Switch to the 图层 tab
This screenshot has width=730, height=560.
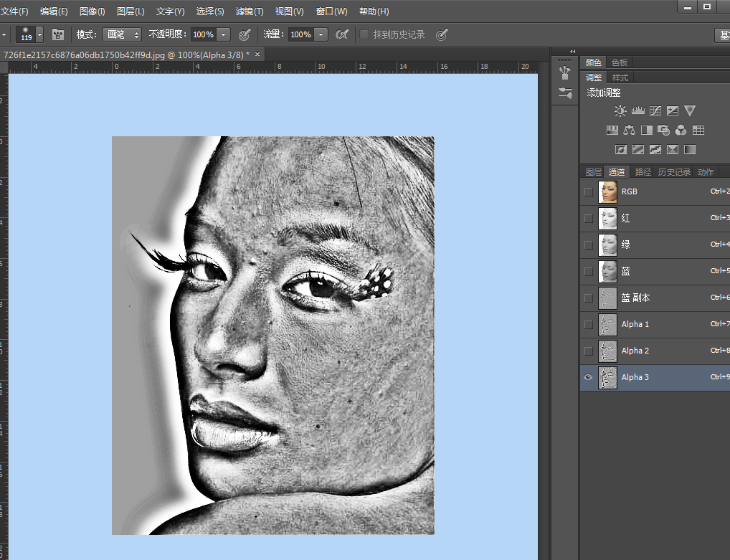(593, 172)
